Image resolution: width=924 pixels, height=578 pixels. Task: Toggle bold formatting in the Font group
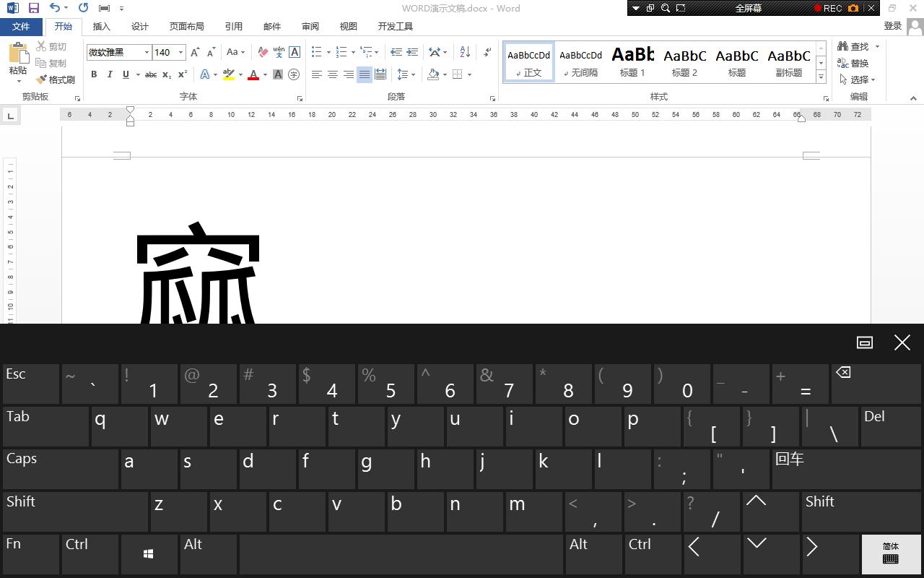[94, 74]
